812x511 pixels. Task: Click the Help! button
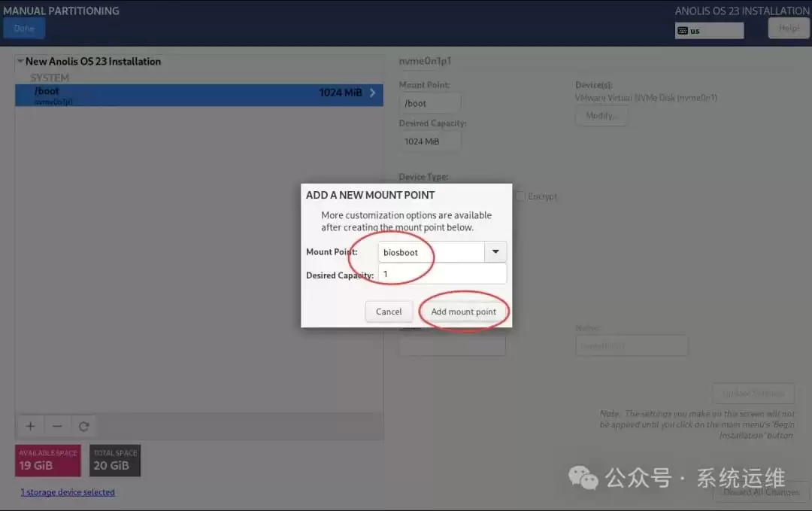click(788, 28)
